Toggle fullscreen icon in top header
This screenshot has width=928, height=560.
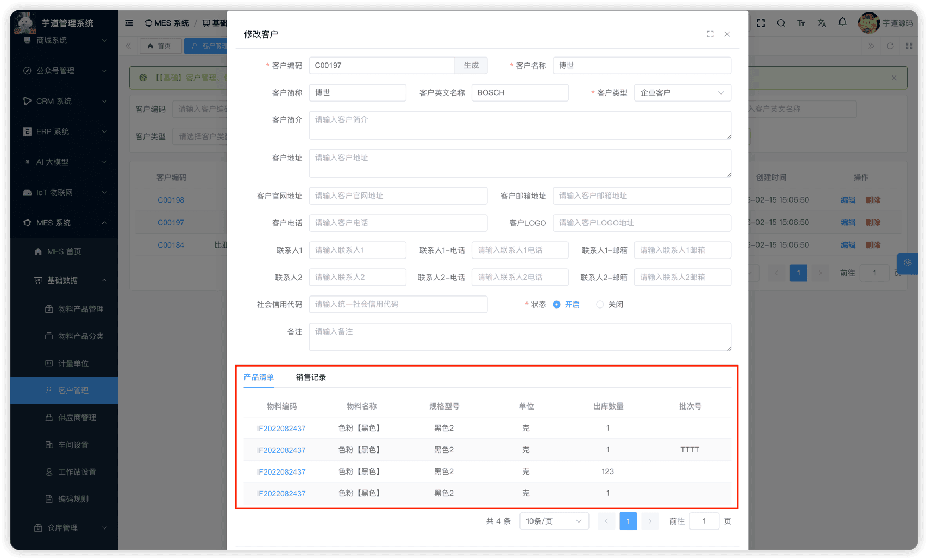761,23
